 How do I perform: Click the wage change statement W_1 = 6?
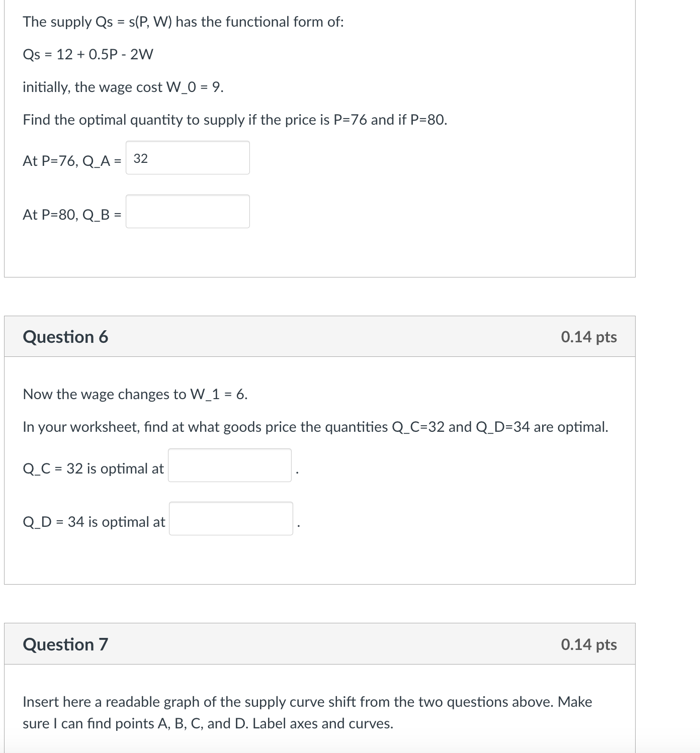pyautogui.click(x=135, y=394)
